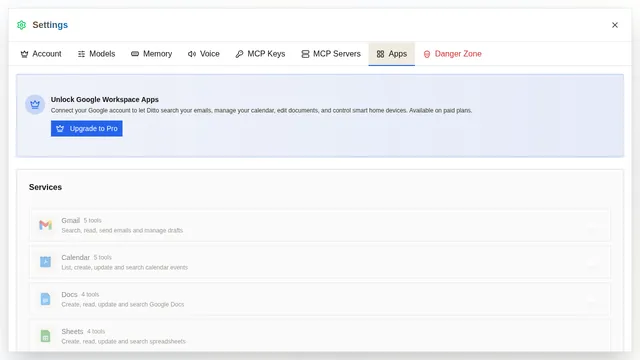Click the "Connect your Google account" description text
640x360 pixels.
click(x=261, y=111)
